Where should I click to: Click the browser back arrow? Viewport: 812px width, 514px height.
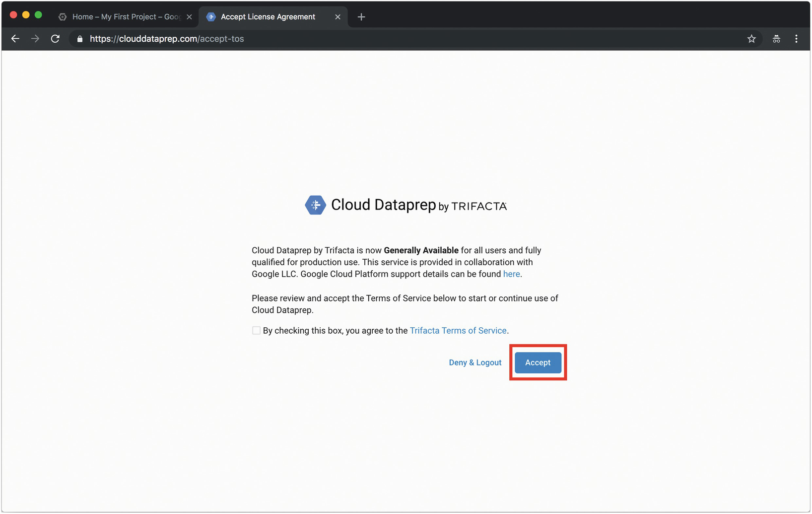click(x=15, y=39)
